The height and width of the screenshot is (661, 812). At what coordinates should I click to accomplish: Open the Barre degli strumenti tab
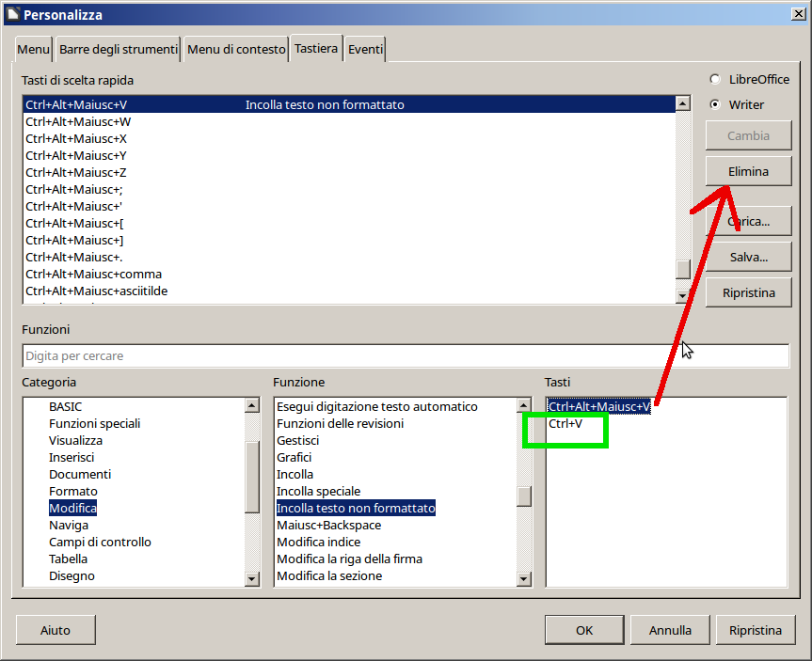[118, 49]
